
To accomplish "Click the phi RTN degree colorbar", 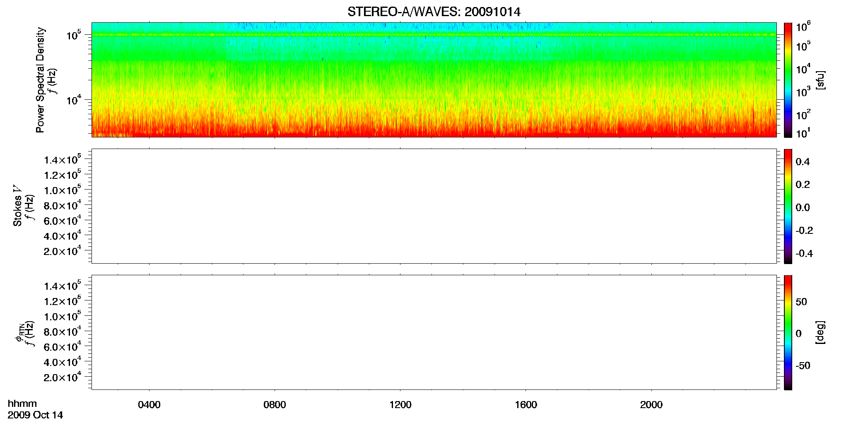I will tap(788, 332).
